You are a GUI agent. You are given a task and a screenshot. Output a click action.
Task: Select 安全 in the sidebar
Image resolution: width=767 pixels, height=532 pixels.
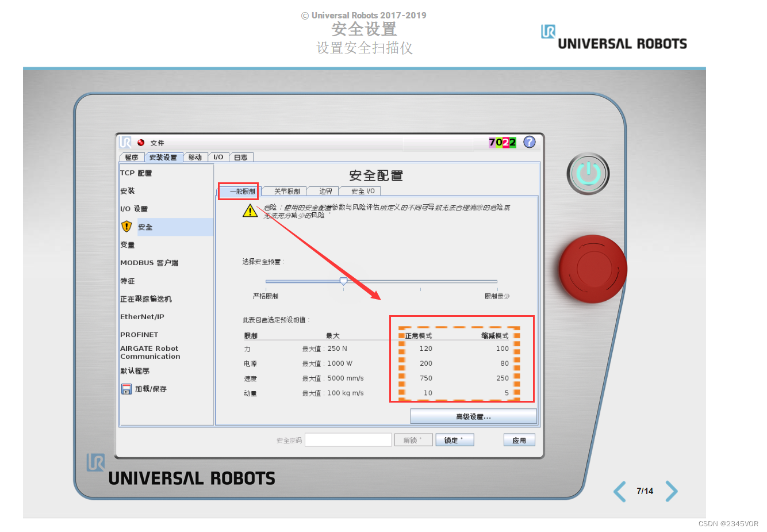[x=167, y=227]
